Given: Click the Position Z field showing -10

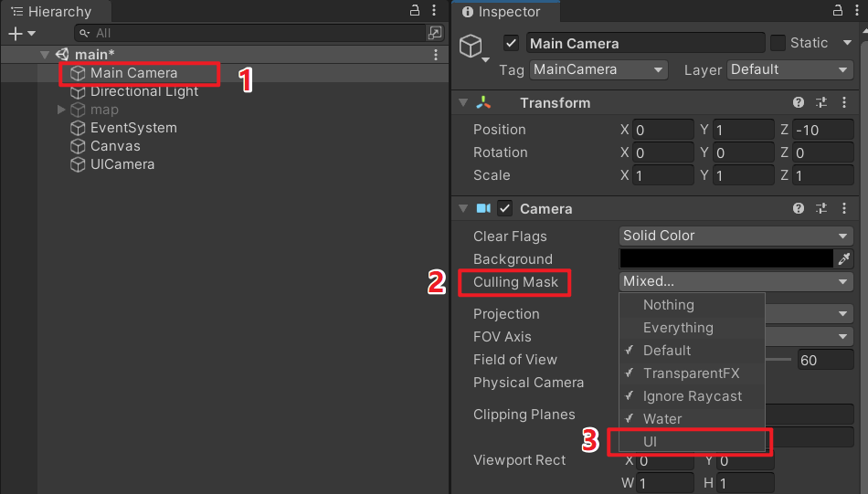Looking at the screenshot, I should tap(822, 130).
